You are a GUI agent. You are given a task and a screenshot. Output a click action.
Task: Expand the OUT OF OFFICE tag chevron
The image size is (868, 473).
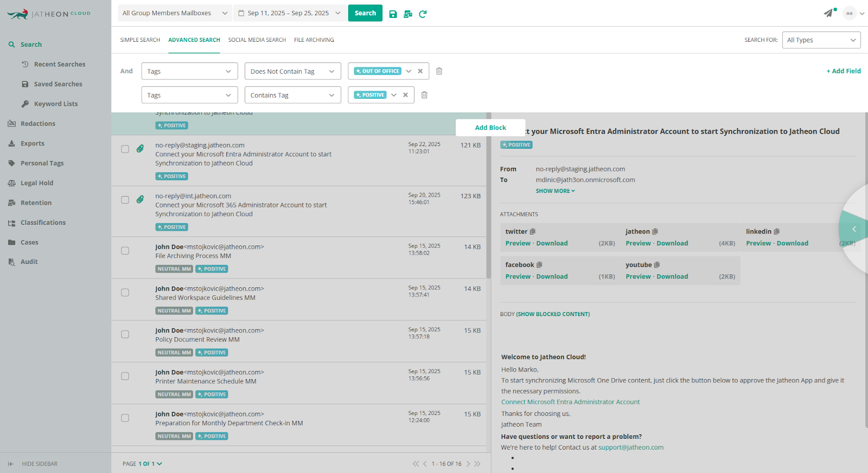pos(409,71)
